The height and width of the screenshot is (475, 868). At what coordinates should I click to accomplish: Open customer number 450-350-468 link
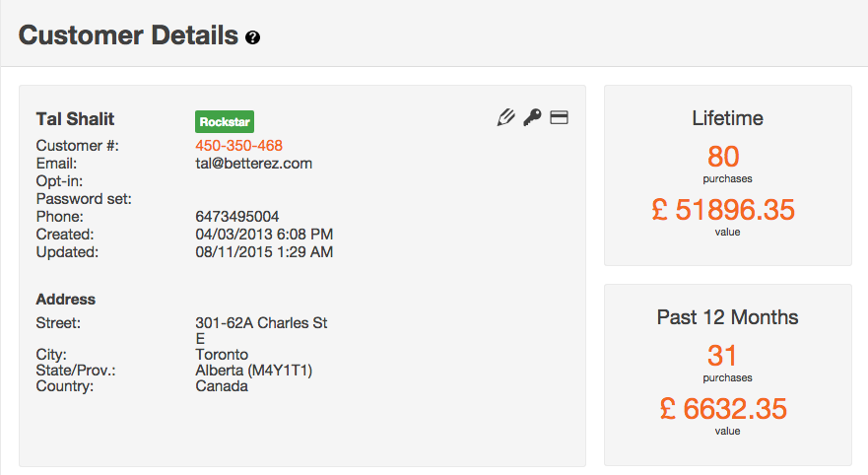[238, 146]
